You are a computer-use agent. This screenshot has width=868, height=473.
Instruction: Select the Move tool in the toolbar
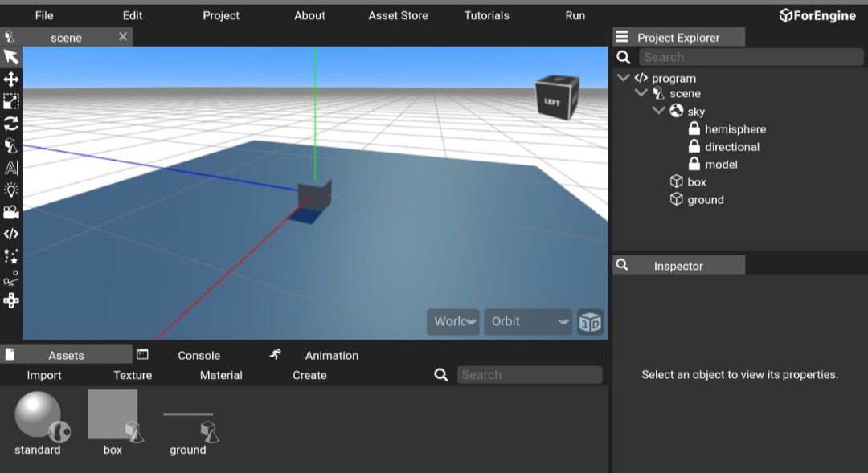point(11,80)
